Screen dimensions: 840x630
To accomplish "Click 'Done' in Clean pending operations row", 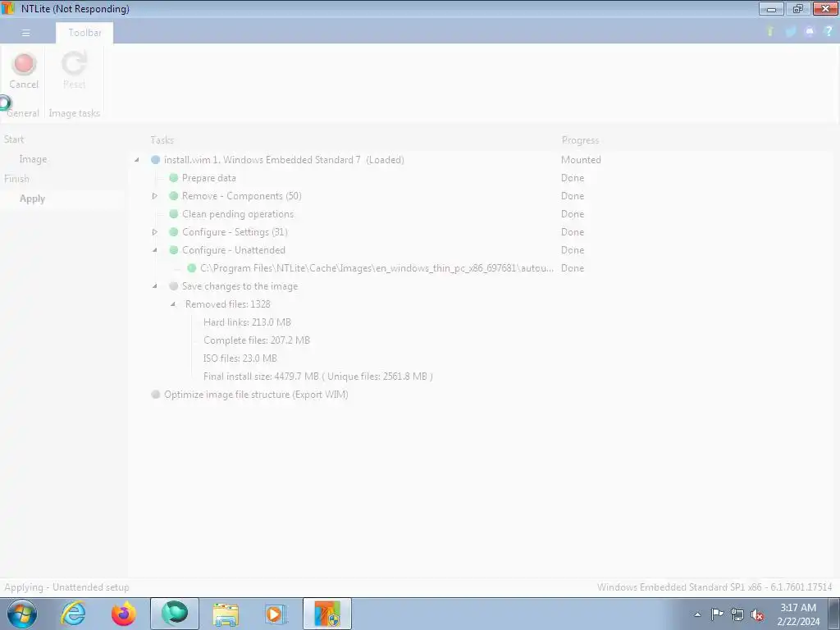I will (x=572, y=214).
